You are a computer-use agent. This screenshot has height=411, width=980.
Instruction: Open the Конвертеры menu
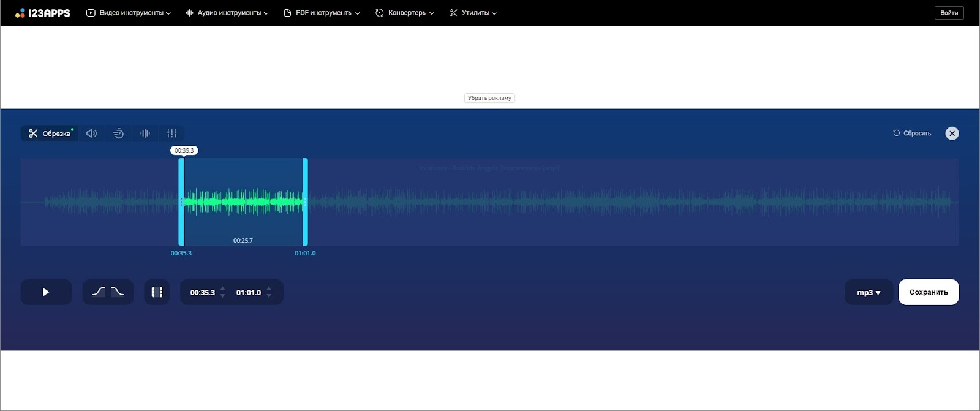405,13
